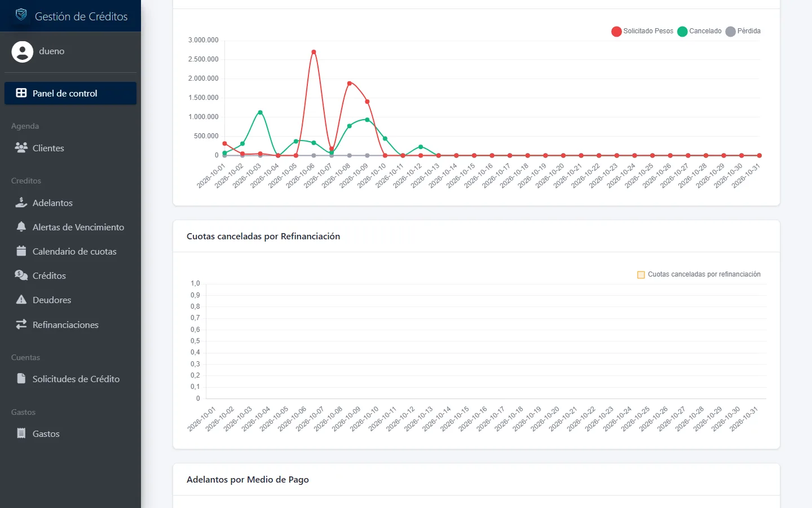Click the Calendario de cuotas calendar icon
Image resolution: width=812 pixels, height=508 pixels.
point(21,251)
